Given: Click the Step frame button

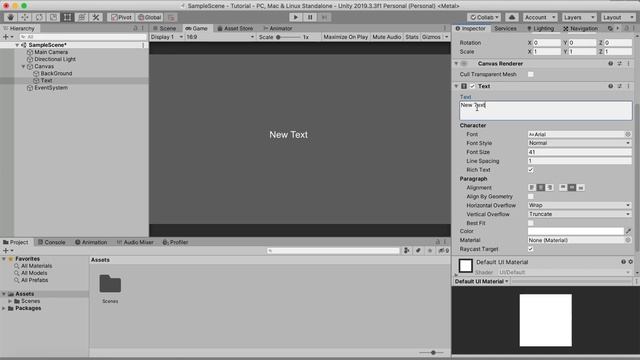Looking at the screenshot, I should pyautogui.click(x=324, y=17).
